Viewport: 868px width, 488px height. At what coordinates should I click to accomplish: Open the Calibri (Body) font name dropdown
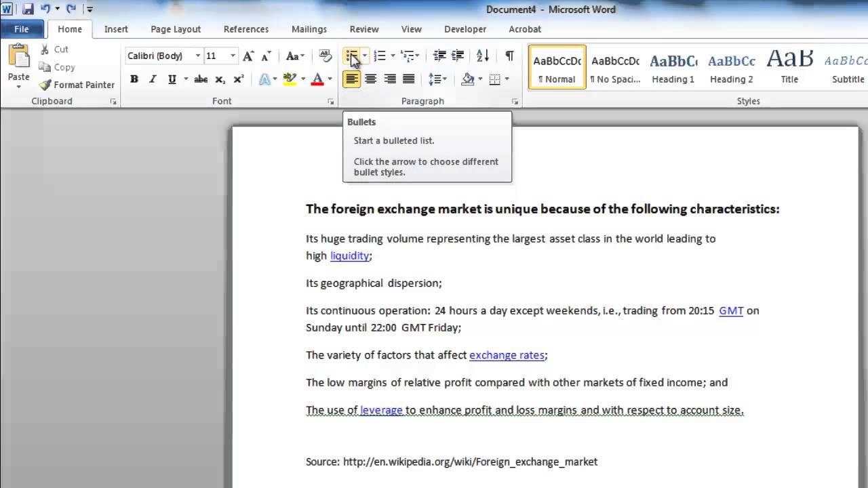click(198, 56)
